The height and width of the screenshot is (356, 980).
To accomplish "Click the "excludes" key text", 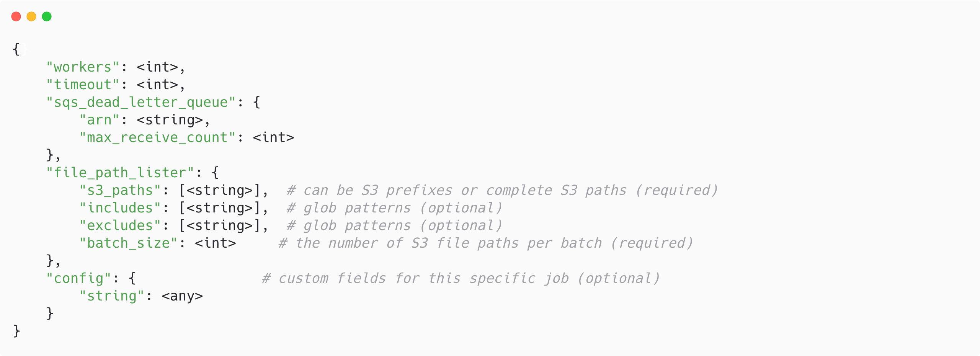I will pyautogui.click(x=120, y=225).
